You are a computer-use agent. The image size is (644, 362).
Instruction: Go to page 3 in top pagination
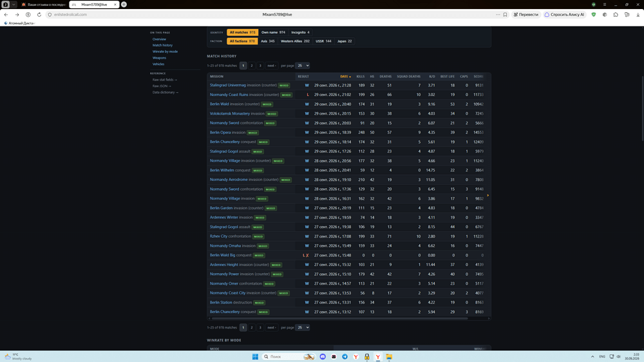click(x=260, y=66)
